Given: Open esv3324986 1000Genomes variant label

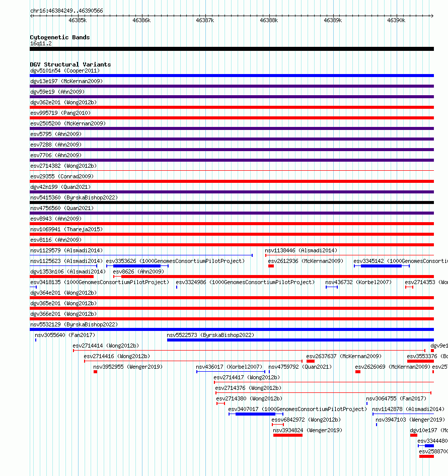Looking at the screenshot, I should [245, 282].
